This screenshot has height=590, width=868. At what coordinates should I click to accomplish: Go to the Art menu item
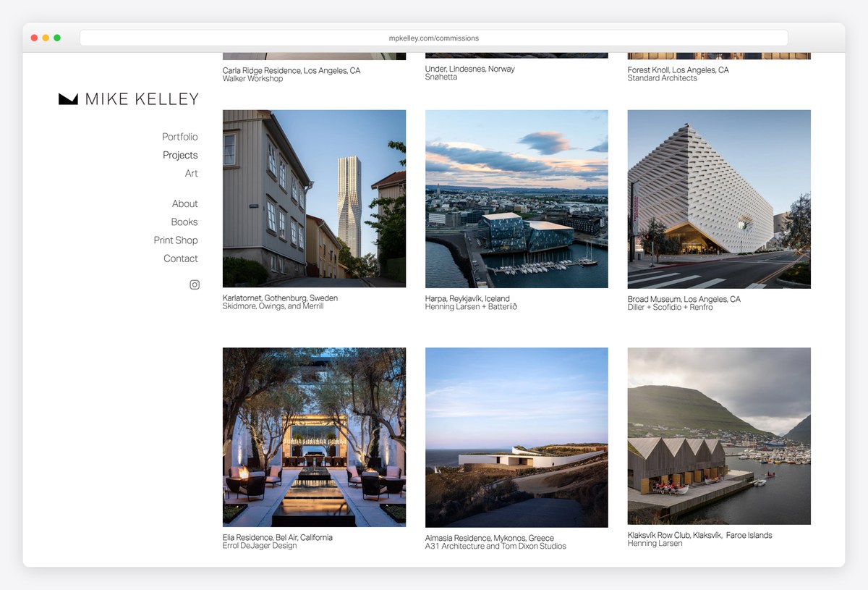(192, 173)
